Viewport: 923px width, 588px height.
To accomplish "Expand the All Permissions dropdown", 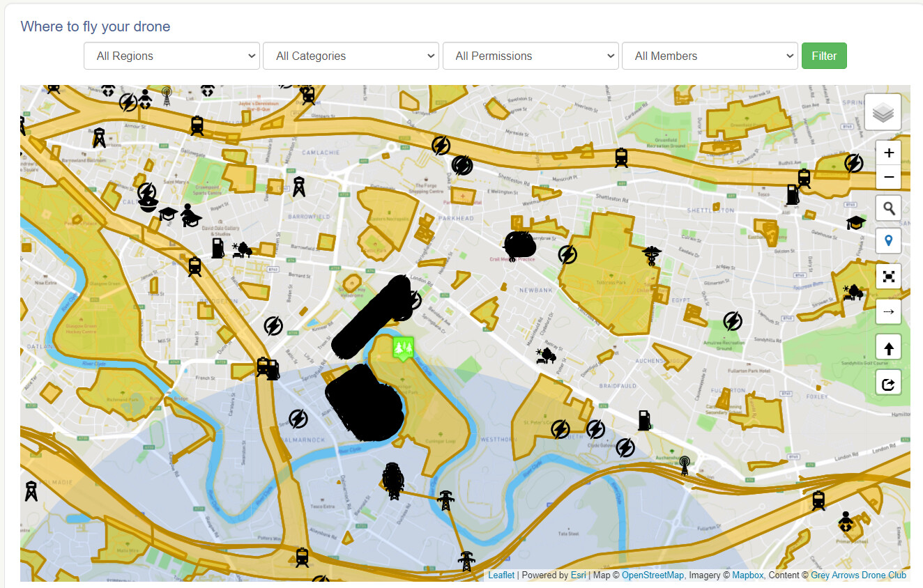I will 531,56.
